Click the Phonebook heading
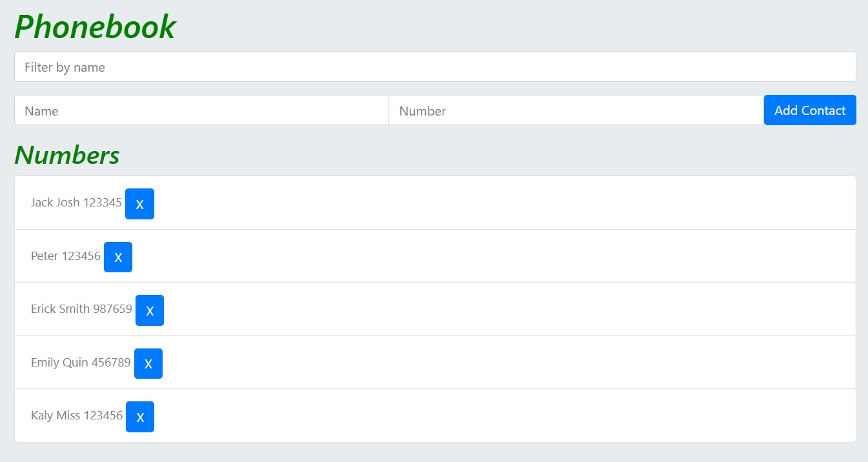868x462 pixels. pos(95,27)
